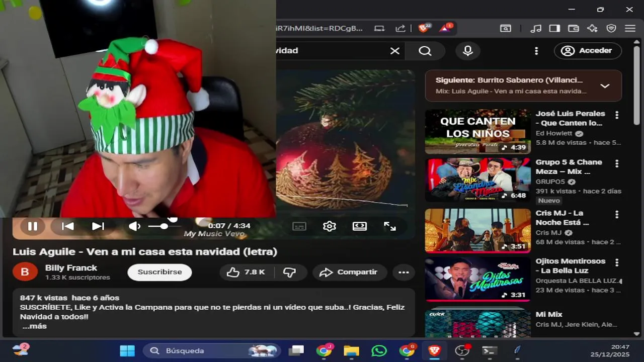Image resolution: width=644 pixels, height=362 pixels.
Task: Open the Windows Start menu
Action: point(127,350)
